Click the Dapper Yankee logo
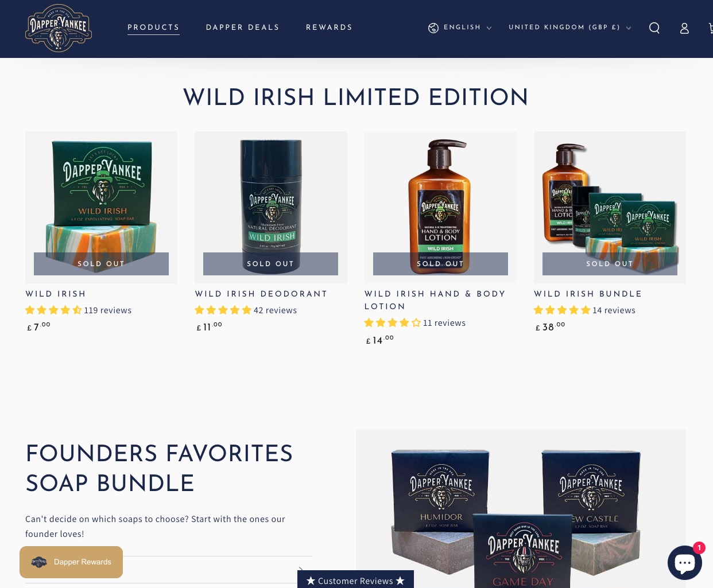 pyautogui.click(x=59, y=28)
